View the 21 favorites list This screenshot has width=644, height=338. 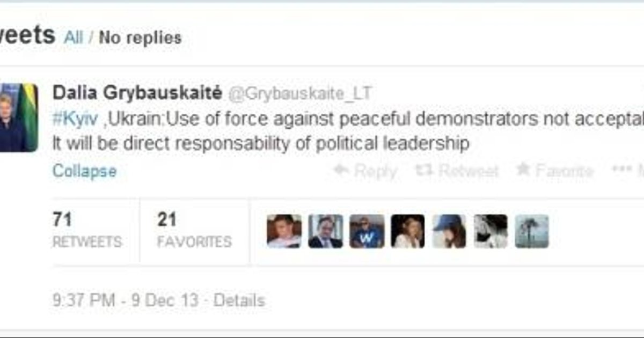[194, 231]
